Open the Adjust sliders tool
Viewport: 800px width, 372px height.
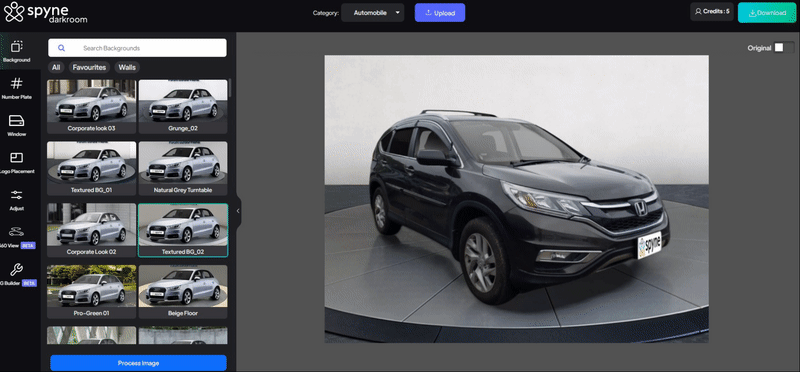[x=16, y=200]
